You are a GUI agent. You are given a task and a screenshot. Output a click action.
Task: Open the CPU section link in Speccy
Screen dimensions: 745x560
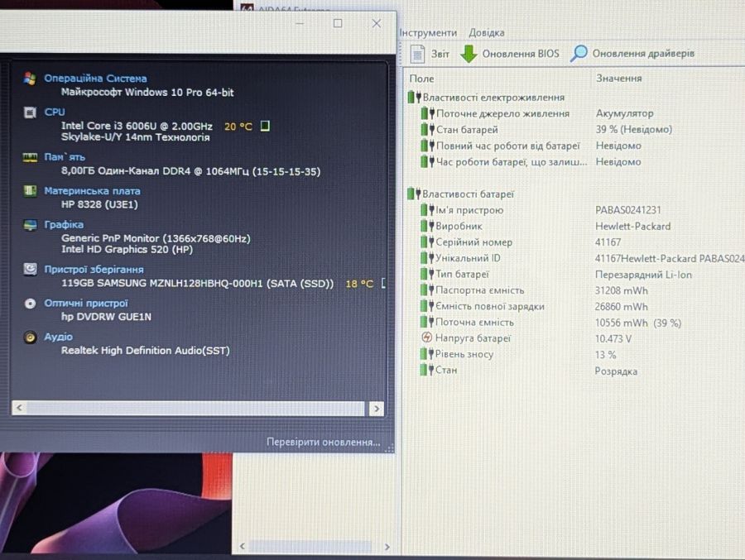pyautogui.click(x=54, y=112)
